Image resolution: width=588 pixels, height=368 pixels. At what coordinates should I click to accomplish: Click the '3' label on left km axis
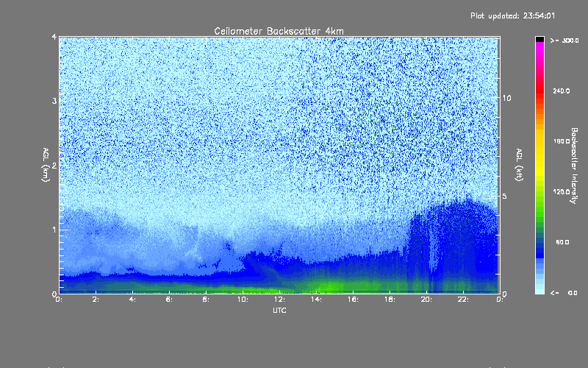click(x=54, y=101)
